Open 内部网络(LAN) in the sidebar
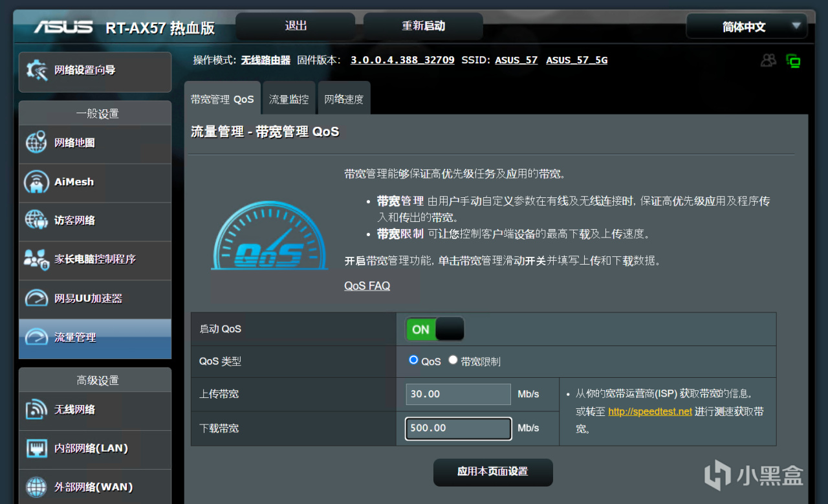 (95, 449)
